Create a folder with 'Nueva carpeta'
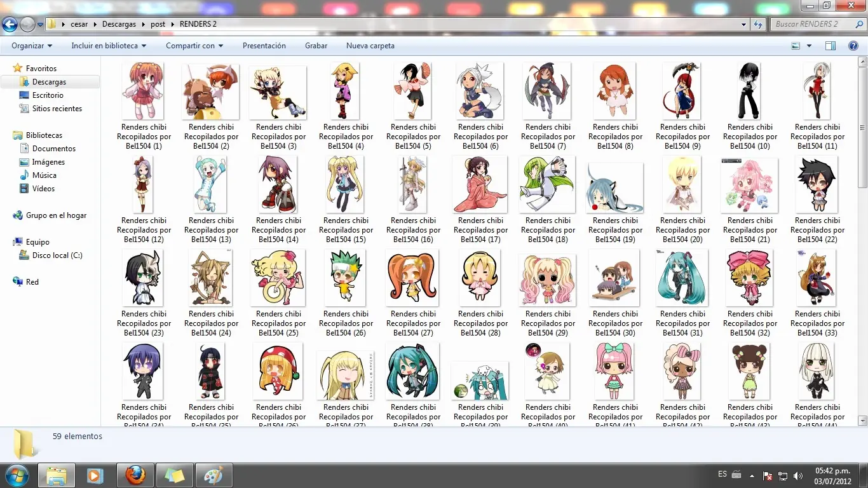This screenshot has width=868, height=488. tap(370, 46)
